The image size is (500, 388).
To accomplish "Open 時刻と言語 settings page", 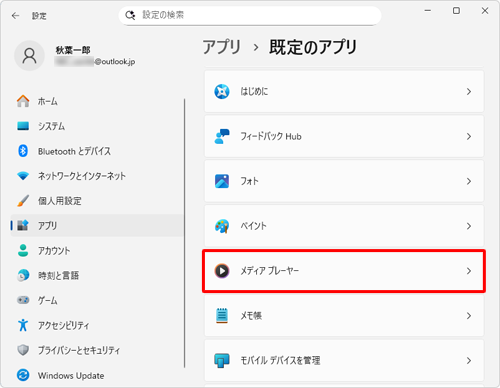I will pyautogui.click(x=97, y=275).
